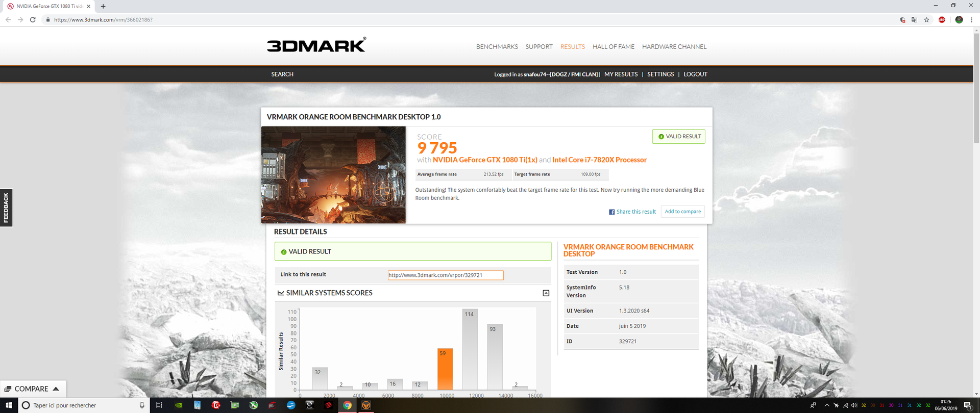Open the People icon in the tray

point(813,405)
